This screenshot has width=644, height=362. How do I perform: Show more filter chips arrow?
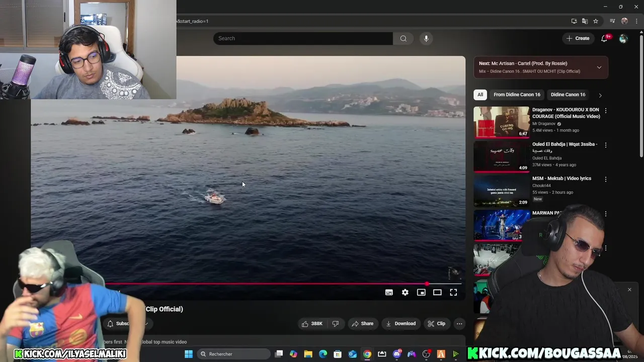[600, 95]
